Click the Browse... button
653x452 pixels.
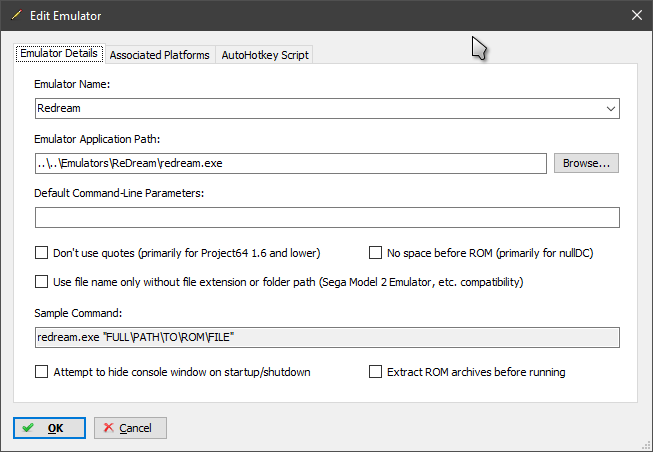pyautogui.click(x=586, y=163)
